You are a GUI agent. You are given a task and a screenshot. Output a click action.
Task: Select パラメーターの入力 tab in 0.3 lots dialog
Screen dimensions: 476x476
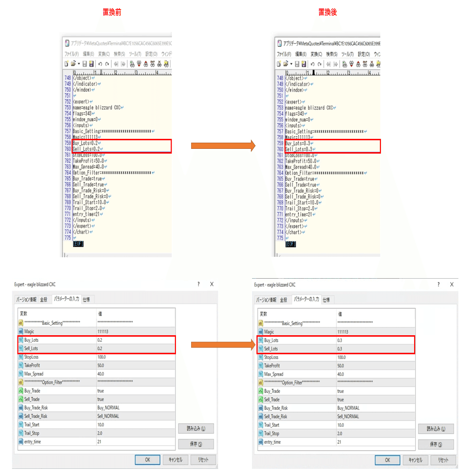[x=307, y=299]
